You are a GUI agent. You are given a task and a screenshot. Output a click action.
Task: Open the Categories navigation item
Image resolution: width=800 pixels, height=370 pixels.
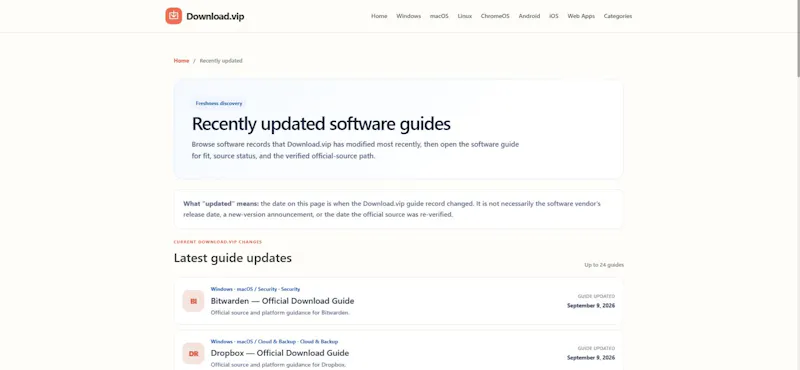(618, 16)
